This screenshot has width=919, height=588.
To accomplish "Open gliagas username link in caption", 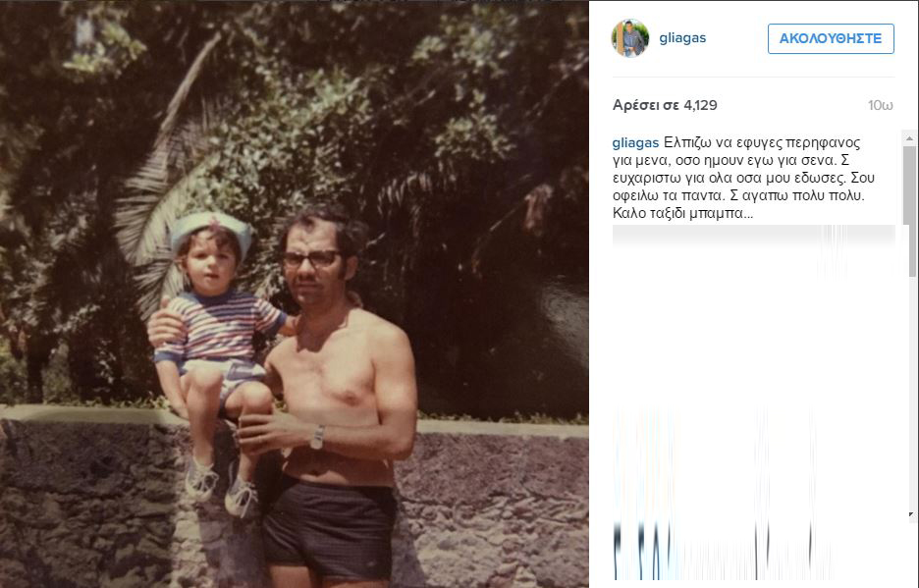I will click(635, 142).
